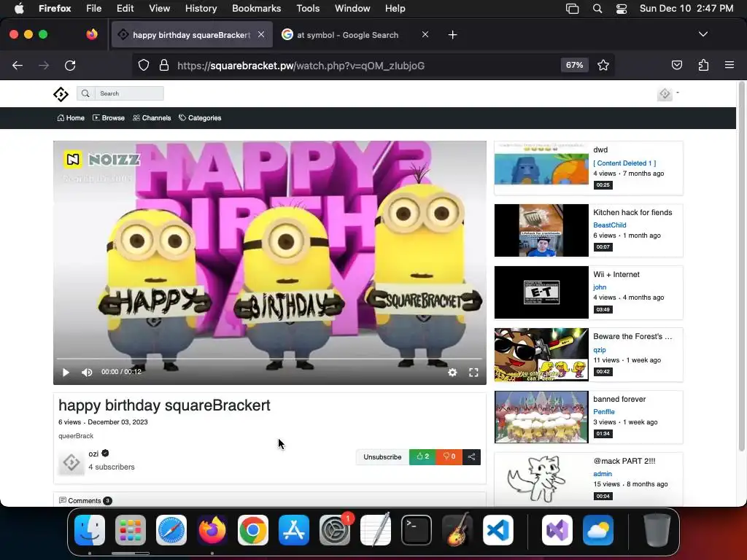This screenshot has height=560, width=747.
Task: Open Spotlight search in the menu bar
Action: [597, 9]
